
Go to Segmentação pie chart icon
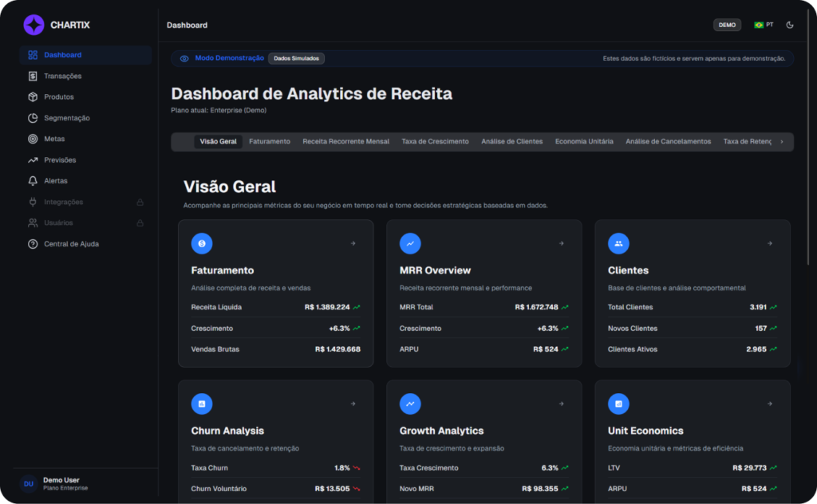click(x=33, y=118)
